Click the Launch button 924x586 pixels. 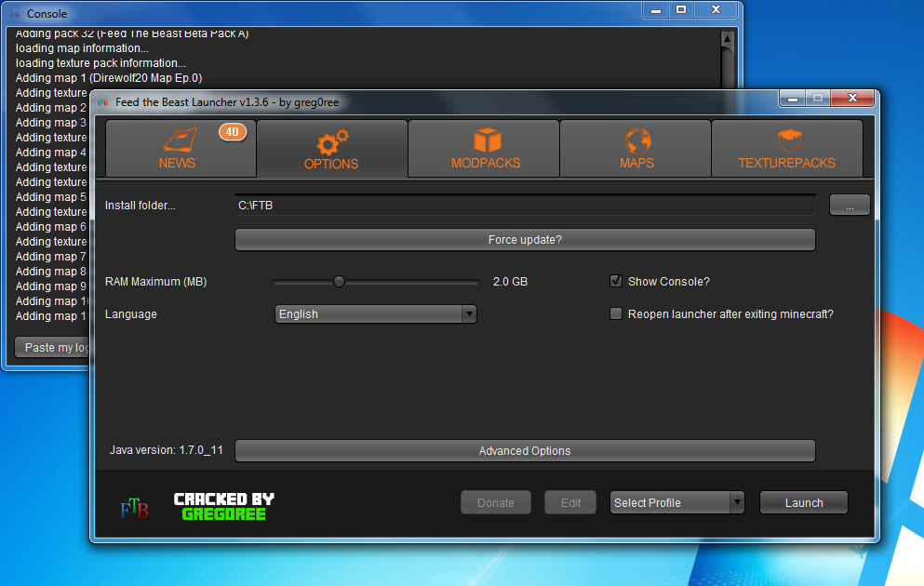pos(803,502)
